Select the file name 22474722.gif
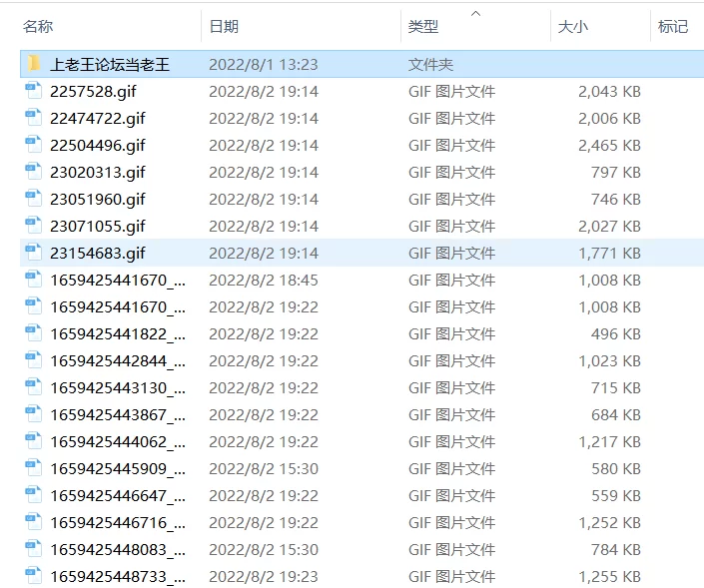 click(98, 119)
